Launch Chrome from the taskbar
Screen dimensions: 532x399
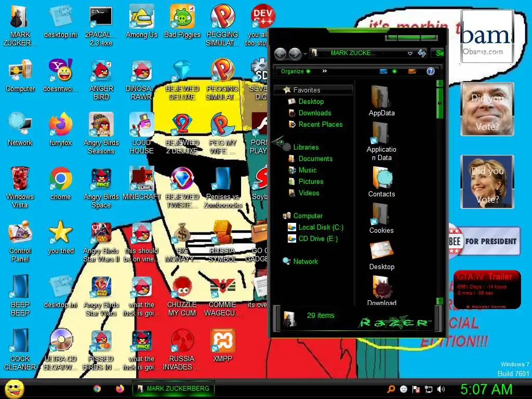(97, 389)
